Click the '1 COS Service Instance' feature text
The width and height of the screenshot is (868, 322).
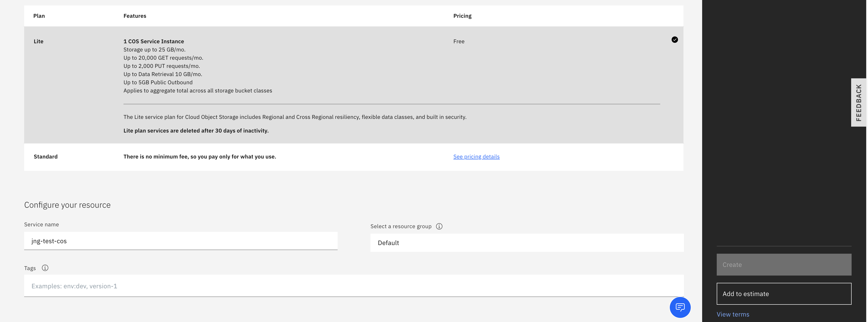154,41
